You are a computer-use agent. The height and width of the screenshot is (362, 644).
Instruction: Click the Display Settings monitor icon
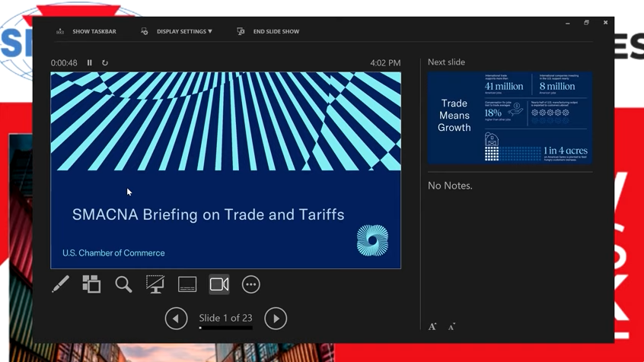coord(144,31)
